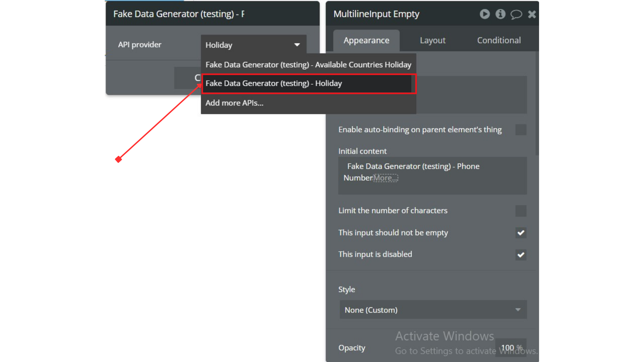Click the Opacity 100 % field
The image size is (644, 362).
pyautogui.click(x=511, y=348)
